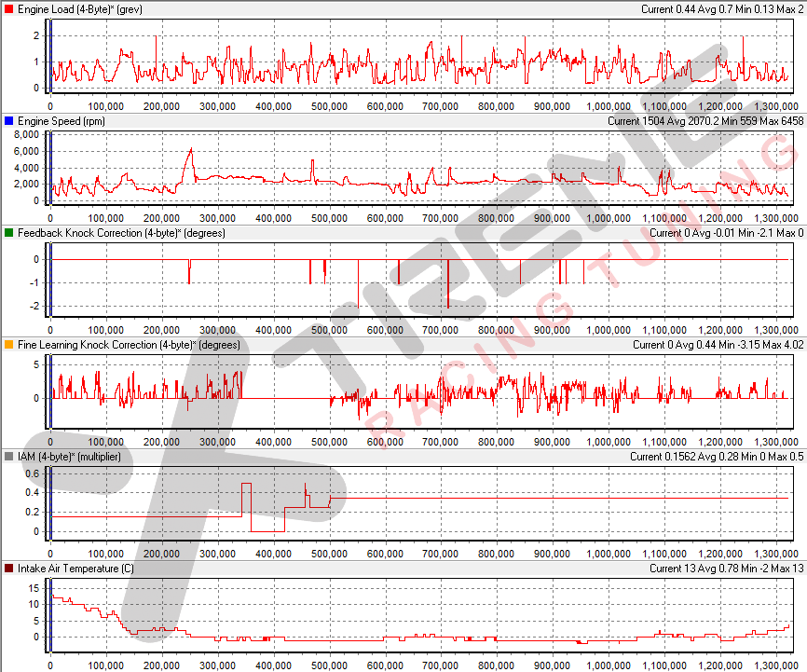Click the Engine Load Current 0.44 stat text
807x672 pixels.
click(x=667, y=8)
